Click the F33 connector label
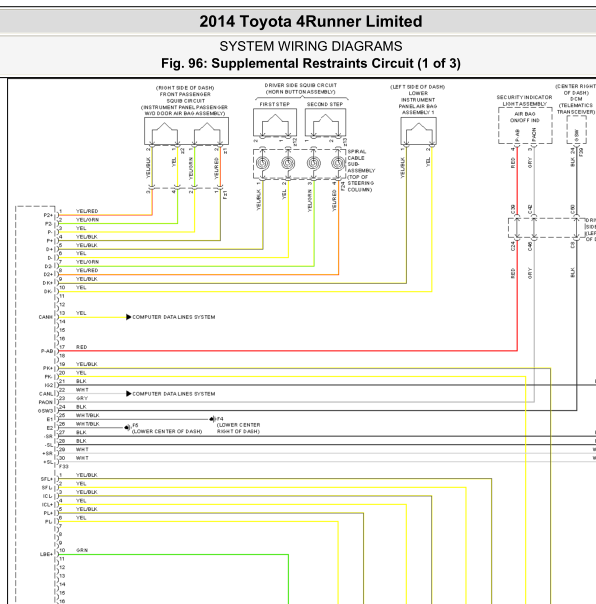This screenshot has height=604, width=596. point(64,466)
